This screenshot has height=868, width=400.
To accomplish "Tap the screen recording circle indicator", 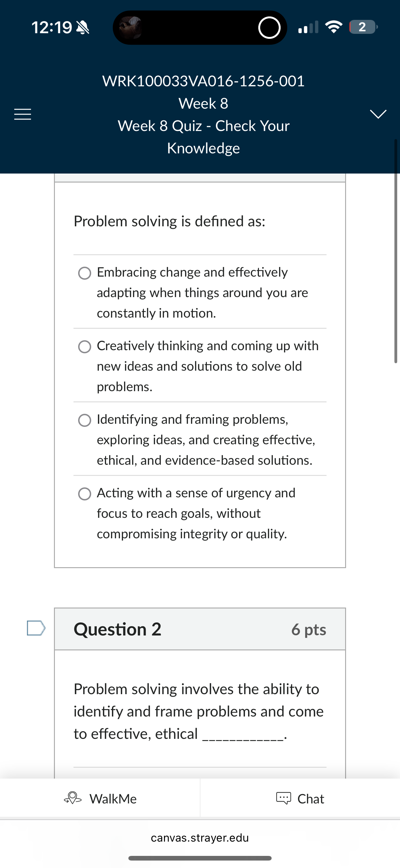I will pyautogui.click(x=269, y=28).
